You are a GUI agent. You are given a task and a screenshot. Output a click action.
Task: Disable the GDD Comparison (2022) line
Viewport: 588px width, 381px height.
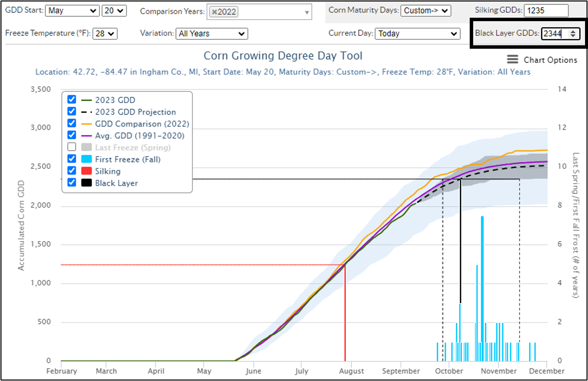(72, 124)
